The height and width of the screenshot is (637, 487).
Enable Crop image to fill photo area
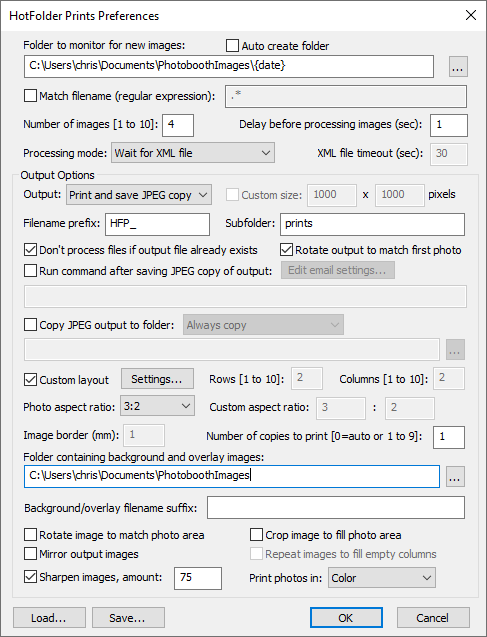coord(256,535)
